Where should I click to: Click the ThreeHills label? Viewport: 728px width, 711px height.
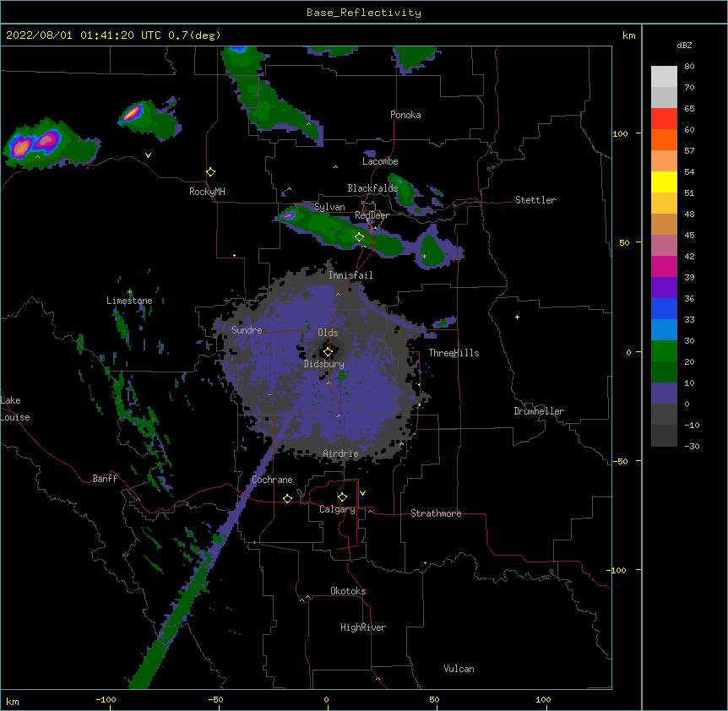pos(454,353)
